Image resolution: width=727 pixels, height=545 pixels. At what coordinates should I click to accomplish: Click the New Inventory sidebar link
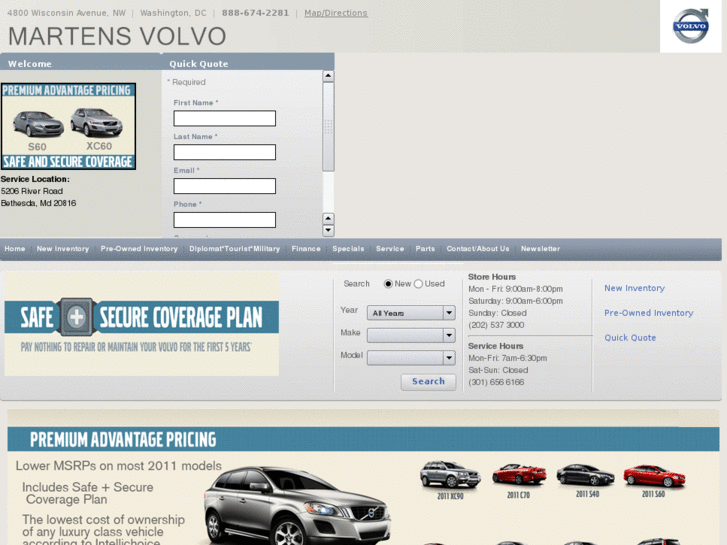click(634, 288)
